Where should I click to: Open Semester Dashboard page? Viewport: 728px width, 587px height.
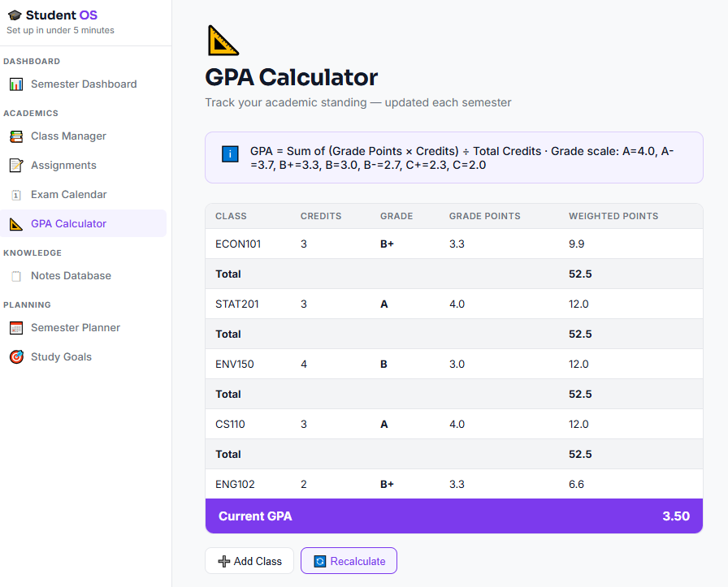[x=83, y=84]
